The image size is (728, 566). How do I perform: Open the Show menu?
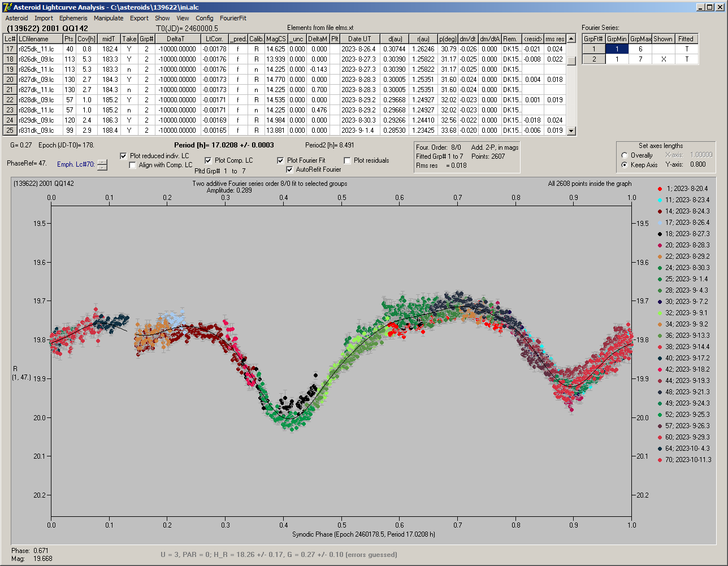[162, 18]
